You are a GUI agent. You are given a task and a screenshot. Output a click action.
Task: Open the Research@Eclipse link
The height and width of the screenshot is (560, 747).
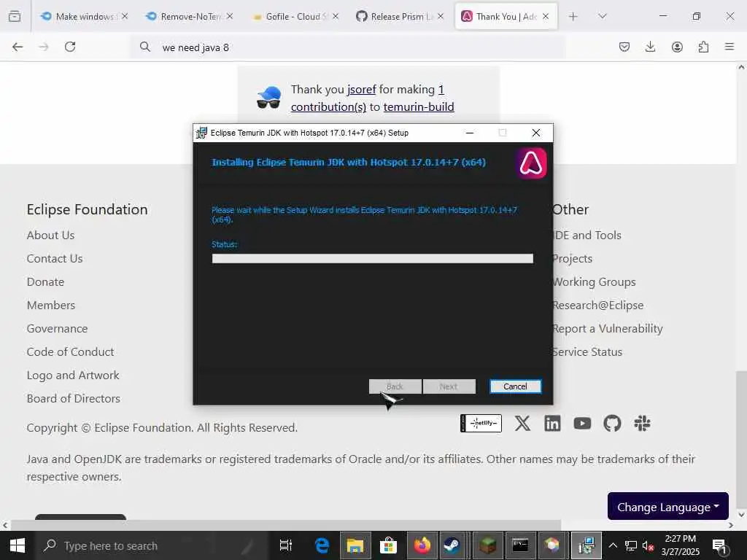pyautogui.click(x=598, y=306)
